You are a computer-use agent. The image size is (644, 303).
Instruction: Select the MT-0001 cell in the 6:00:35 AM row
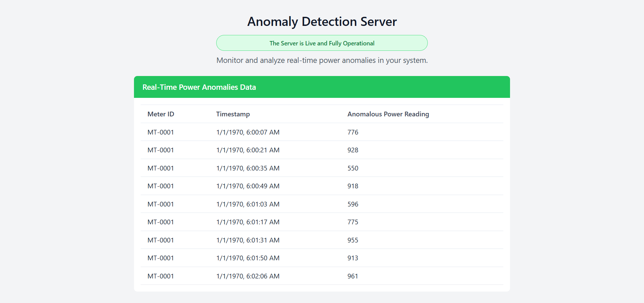tap(161, 168)
